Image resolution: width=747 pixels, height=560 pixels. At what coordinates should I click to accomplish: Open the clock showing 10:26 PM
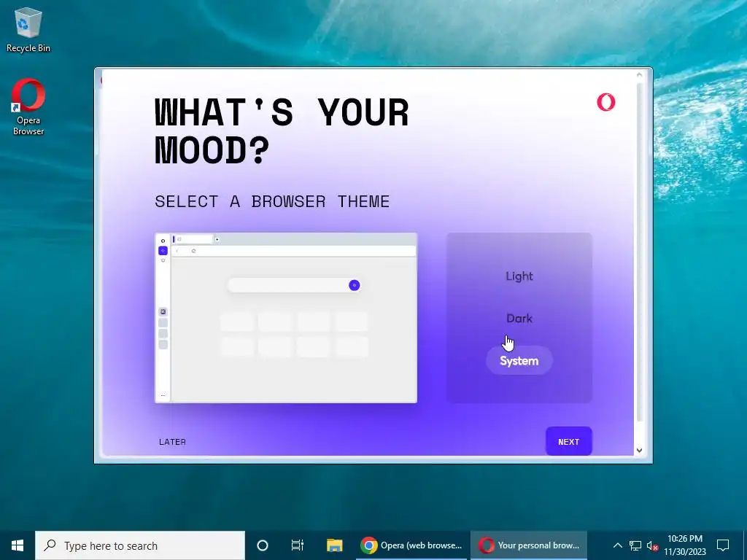click(x=685, y=545)
